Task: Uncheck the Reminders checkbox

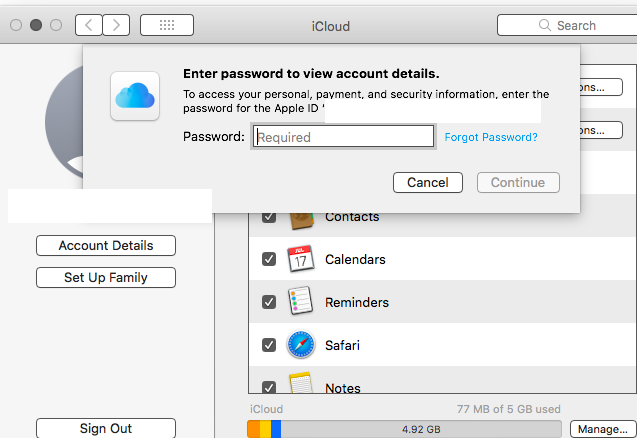Action: (269, 302)
